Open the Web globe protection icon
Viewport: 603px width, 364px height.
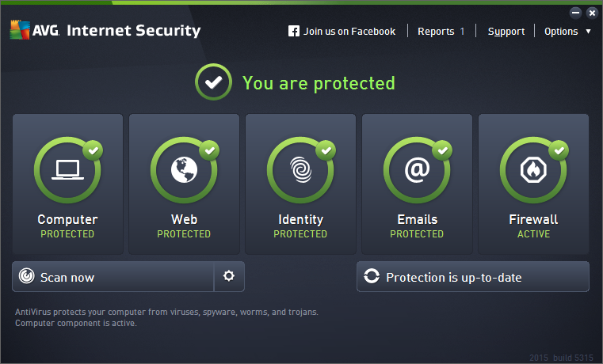184,169
